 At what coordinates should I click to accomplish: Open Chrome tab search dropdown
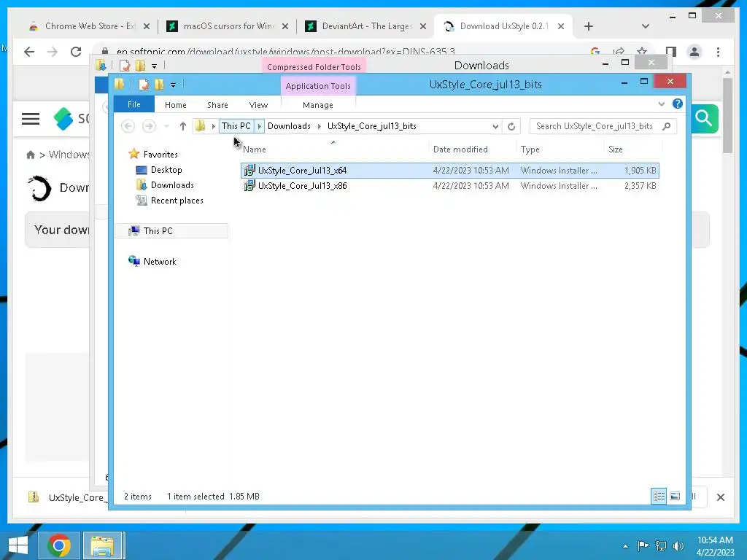[645, 26]
